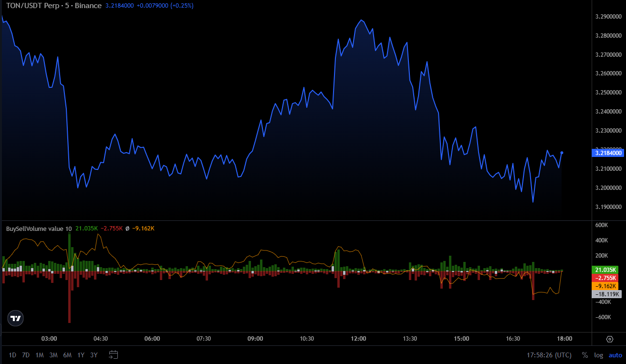Toggle auto scale mode
The width and height of the screenshot is (626, 364).
click(615, 355)
